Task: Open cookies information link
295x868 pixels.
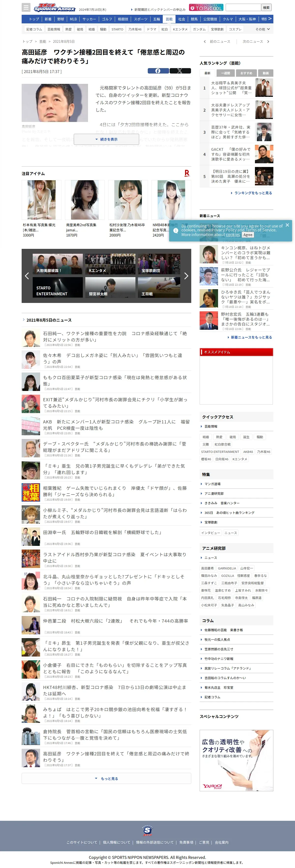Action: click(x=233, y=235)
